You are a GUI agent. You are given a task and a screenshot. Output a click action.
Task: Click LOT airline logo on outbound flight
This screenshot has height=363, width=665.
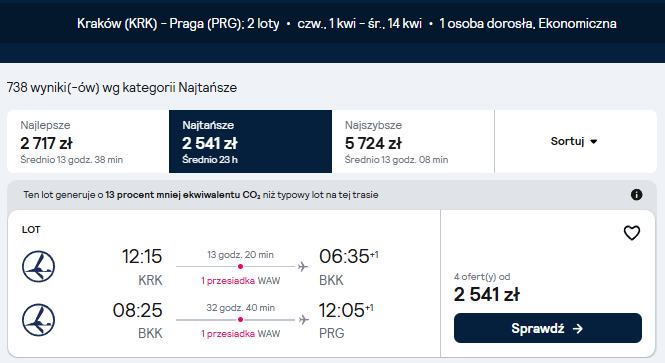(38, 267)
